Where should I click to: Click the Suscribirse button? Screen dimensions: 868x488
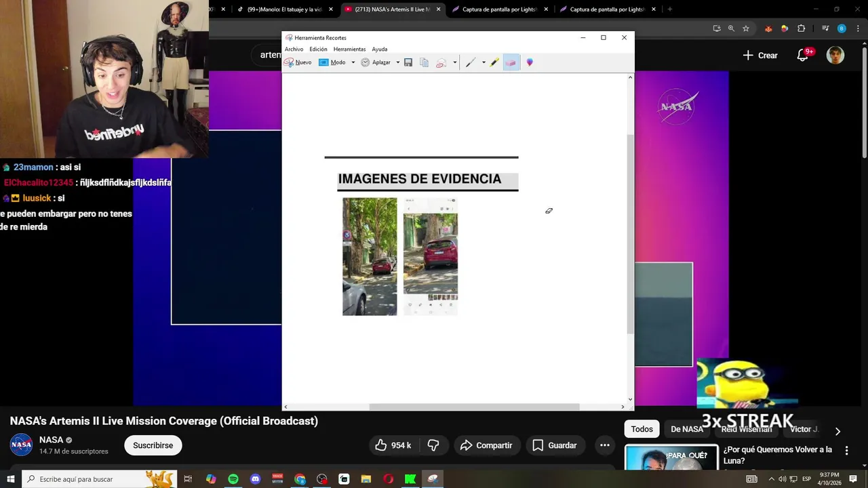[153, 445]
